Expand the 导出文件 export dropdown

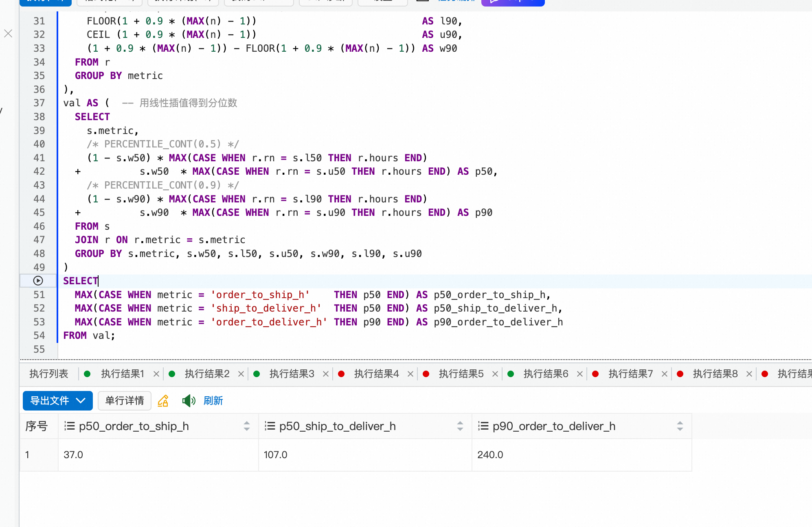[81, 401]
